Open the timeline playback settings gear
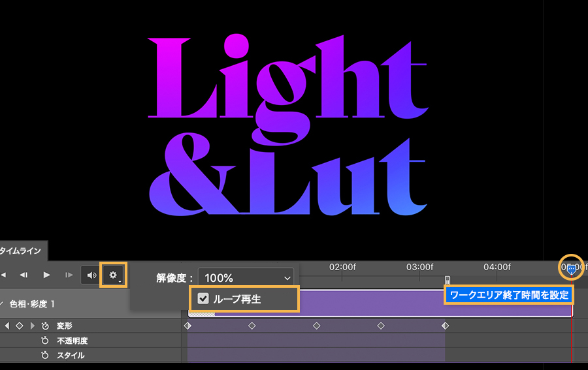This screenshot has height=370, width=588. tap(113, 275)
